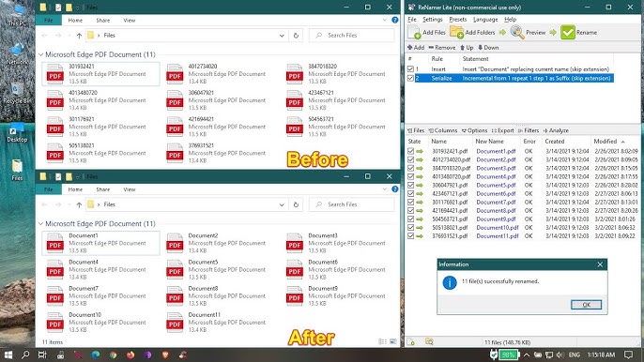Image resolution: width=644 pixels, height=362 pixels.
Task: Toggle the checkbox for 301932421.pdf row
Action: pos(410,151)
